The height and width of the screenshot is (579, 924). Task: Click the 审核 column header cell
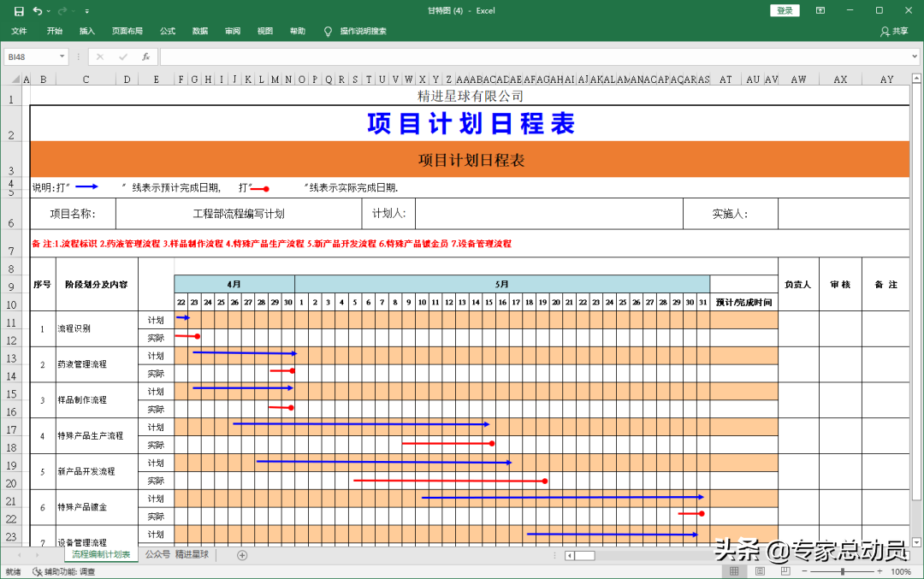coord(840,285)
